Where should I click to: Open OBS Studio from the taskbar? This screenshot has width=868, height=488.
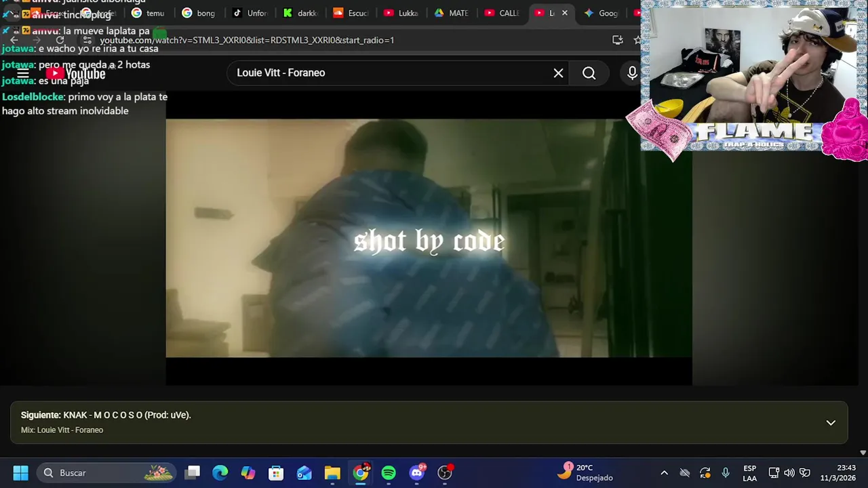(x=445, y=472)
